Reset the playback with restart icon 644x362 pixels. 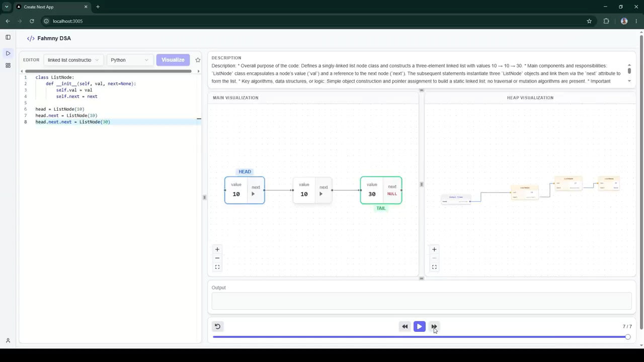click(217, 326)
